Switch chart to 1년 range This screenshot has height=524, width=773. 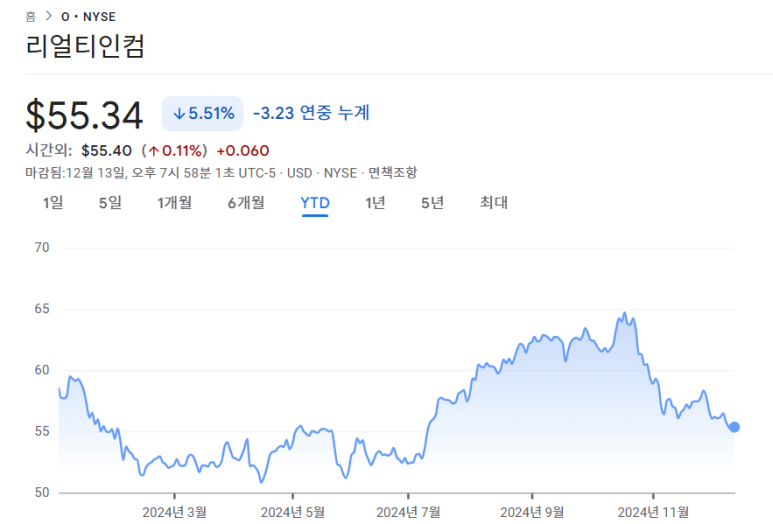(x=375, y=203)
